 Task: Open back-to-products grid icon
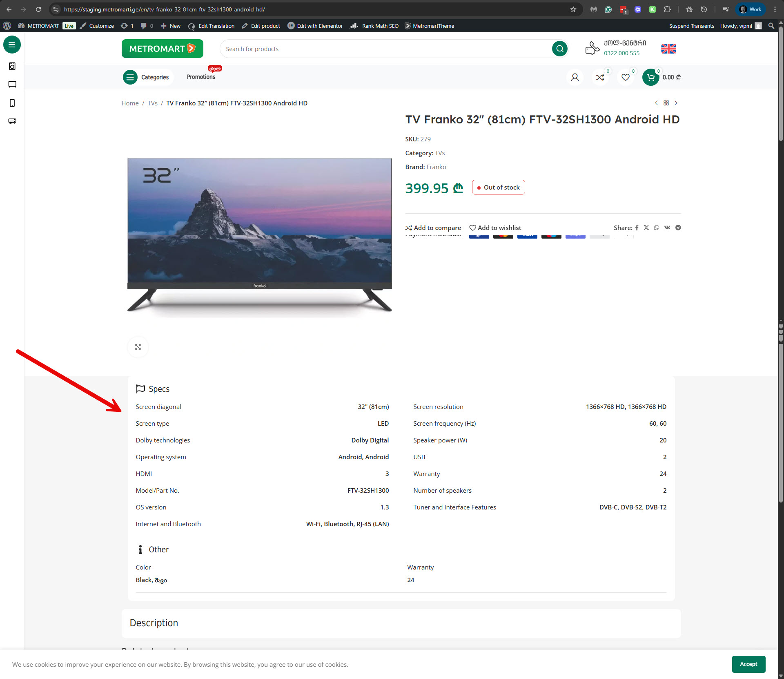(x=666, y=103)
